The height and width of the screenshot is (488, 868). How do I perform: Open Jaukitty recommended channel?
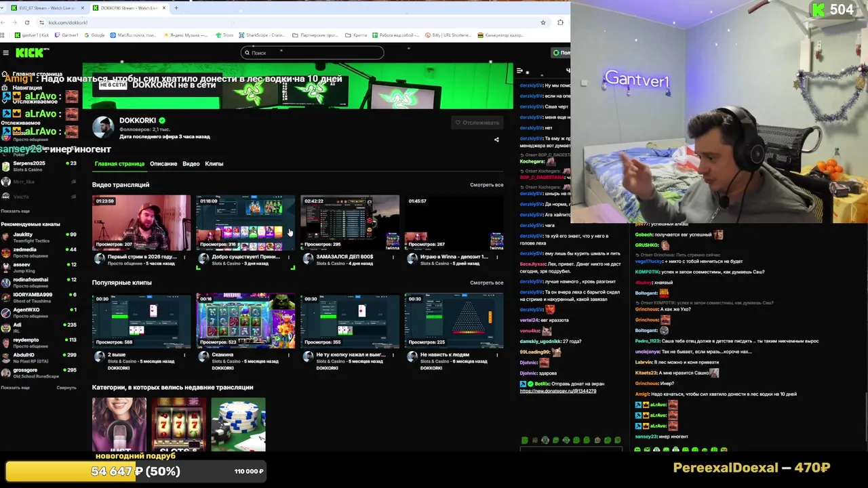(39, 237)
